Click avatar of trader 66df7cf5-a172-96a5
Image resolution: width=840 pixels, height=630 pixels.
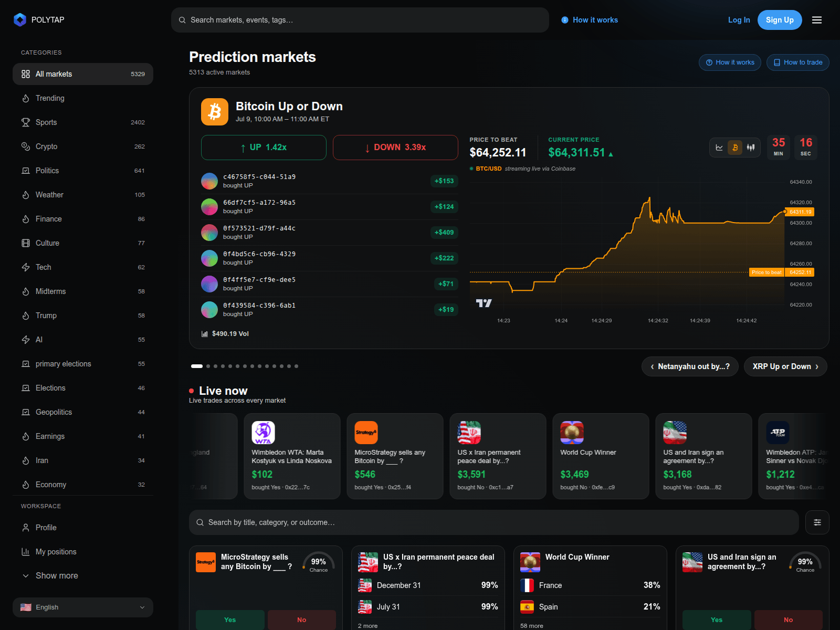[209, 207]
